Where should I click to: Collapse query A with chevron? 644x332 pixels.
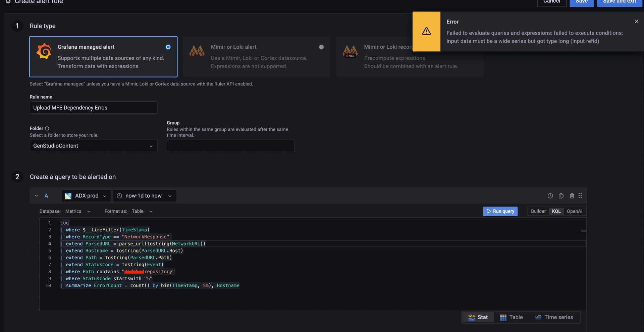36,196
